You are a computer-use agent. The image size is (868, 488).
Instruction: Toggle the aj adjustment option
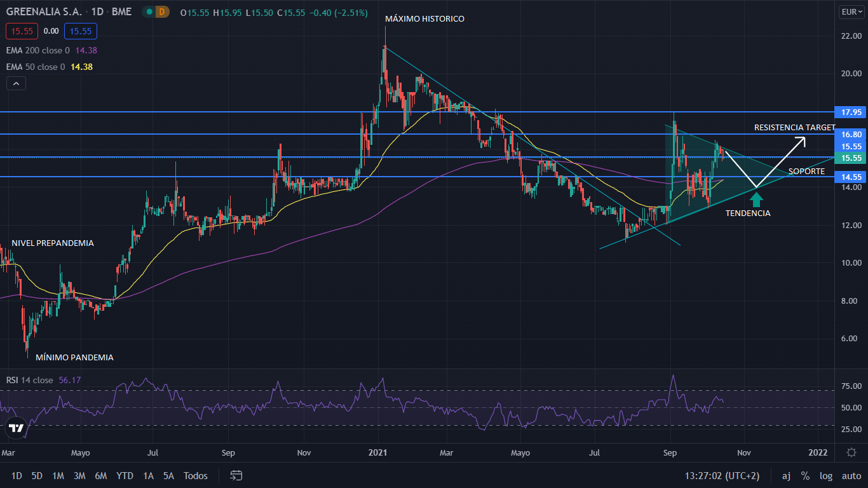point(786,475)
